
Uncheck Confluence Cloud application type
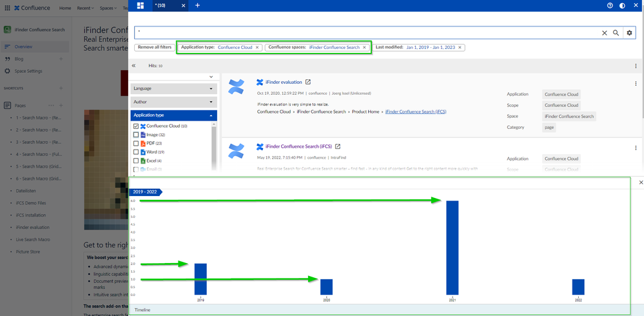(x=136, y=126)
